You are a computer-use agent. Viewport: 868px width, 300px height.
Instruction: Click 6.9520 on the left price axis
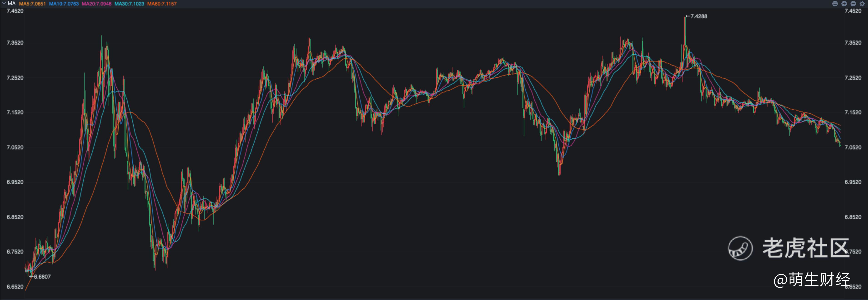(x=15, y=182)
